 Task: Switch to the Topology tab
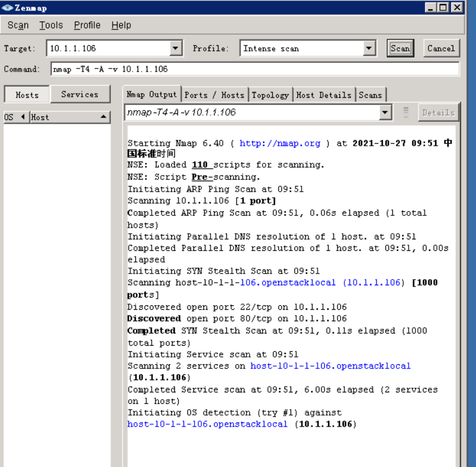[270, 95]
